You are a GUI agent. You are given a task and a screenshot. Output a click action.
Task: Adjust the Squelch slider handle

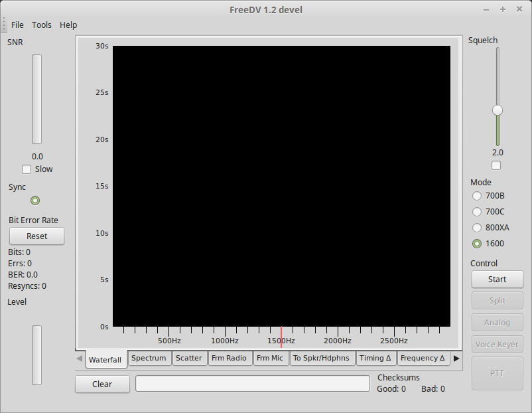tap(497, 111)
